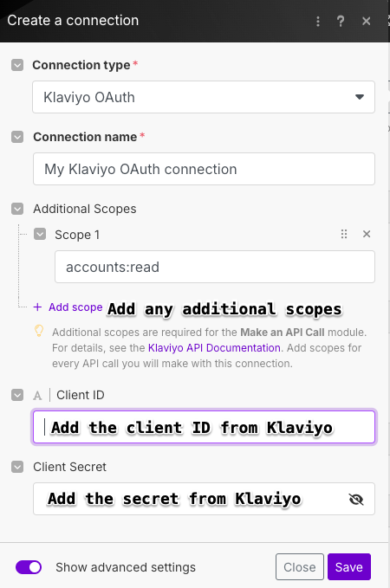Open the Klaviyo OAuth connection type dropdown
The image size is (390, 588).
tap(204, 97)
